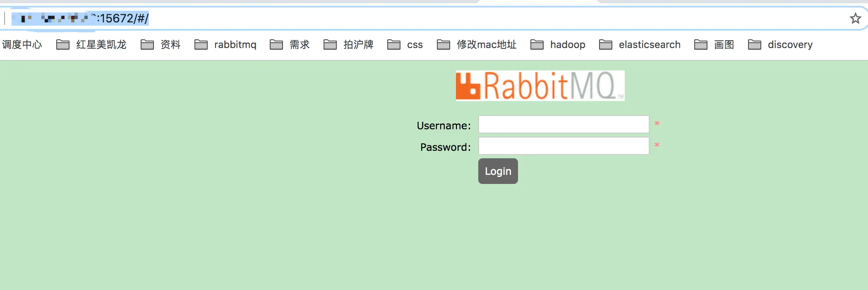Open the 需求 bookmarks folder
Viewport: 868px width, 290px height.
tap(290, 44)
